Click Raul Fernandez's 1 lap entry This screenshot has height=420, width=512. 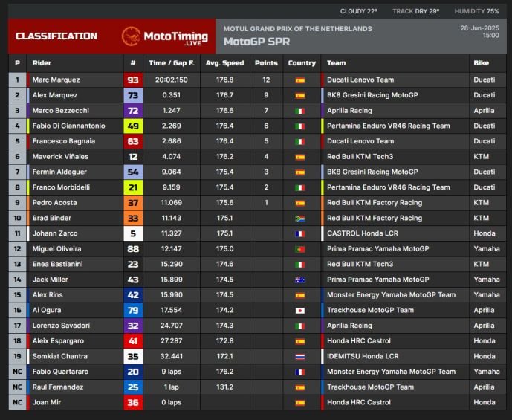tap(172, 387)
